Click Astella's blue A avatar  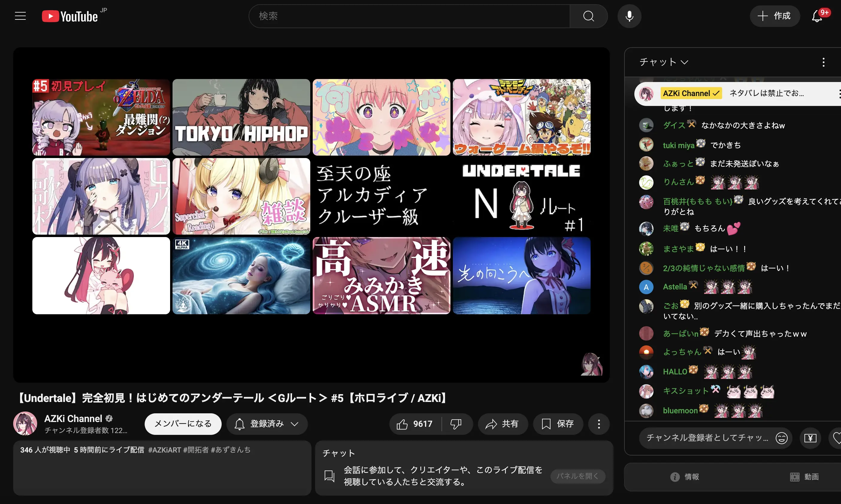point(646,287)
